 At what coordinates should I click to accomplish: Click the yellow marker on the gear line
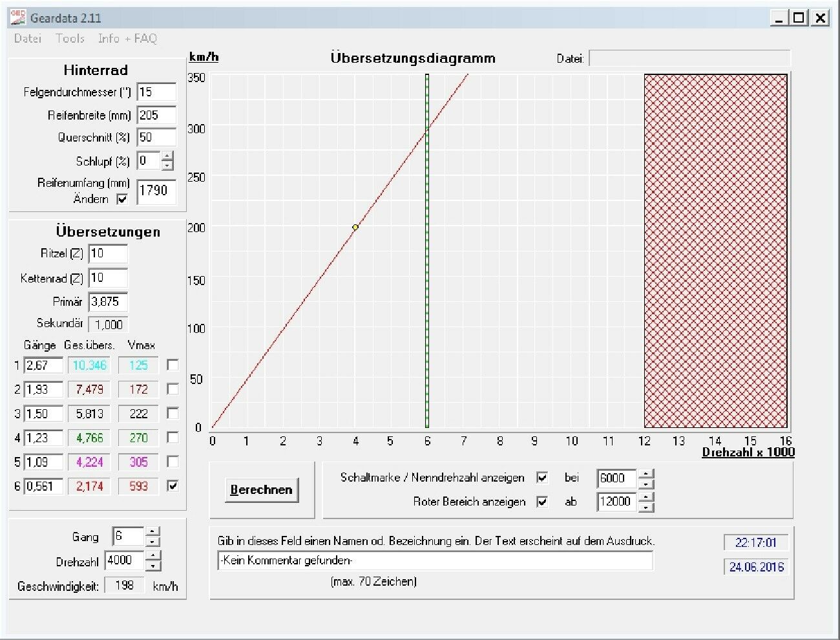click(355, 228)
